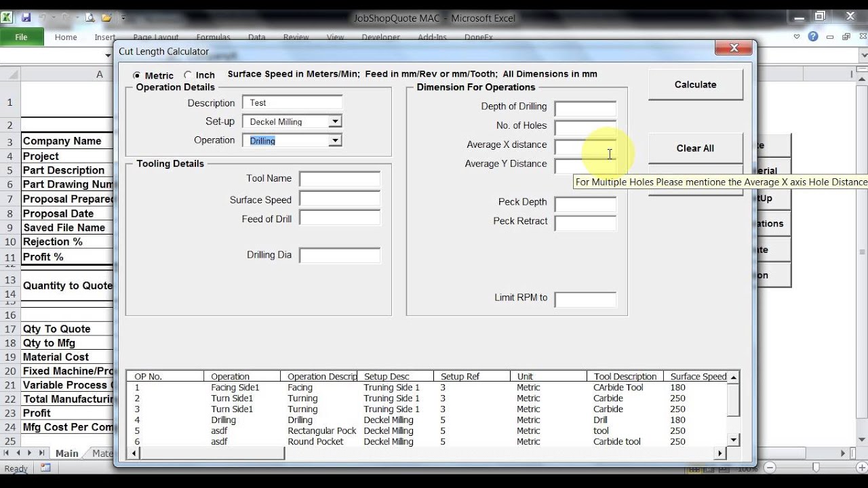
Task: Open the View ribbon tab
Action: (x=336, y=37)
